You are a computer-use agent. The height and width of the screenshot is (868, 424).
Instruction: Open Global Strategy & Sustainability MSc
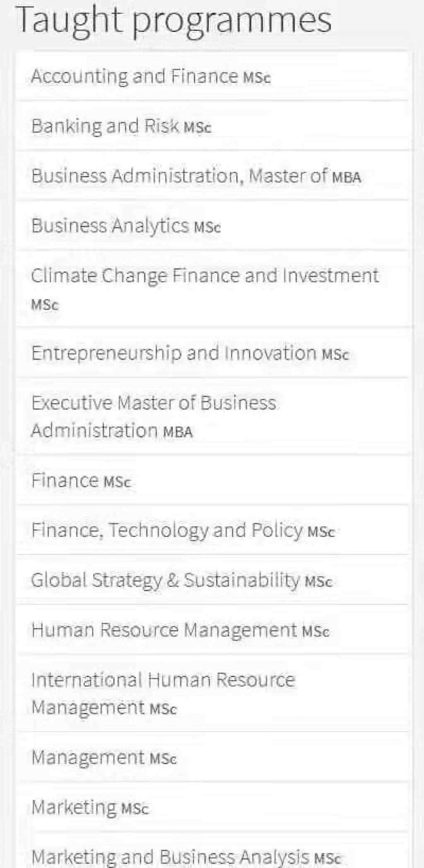pos(212,580)
